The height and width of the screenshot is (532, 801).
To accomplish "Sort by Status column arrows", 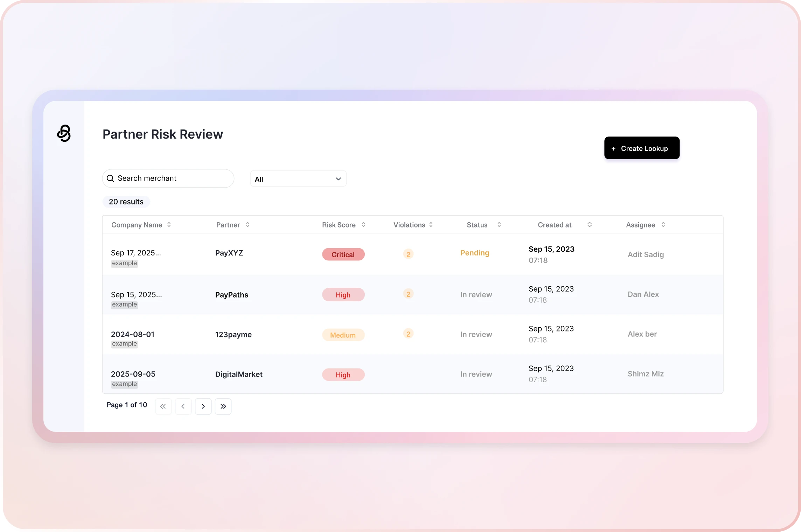I will click(499, 225).
